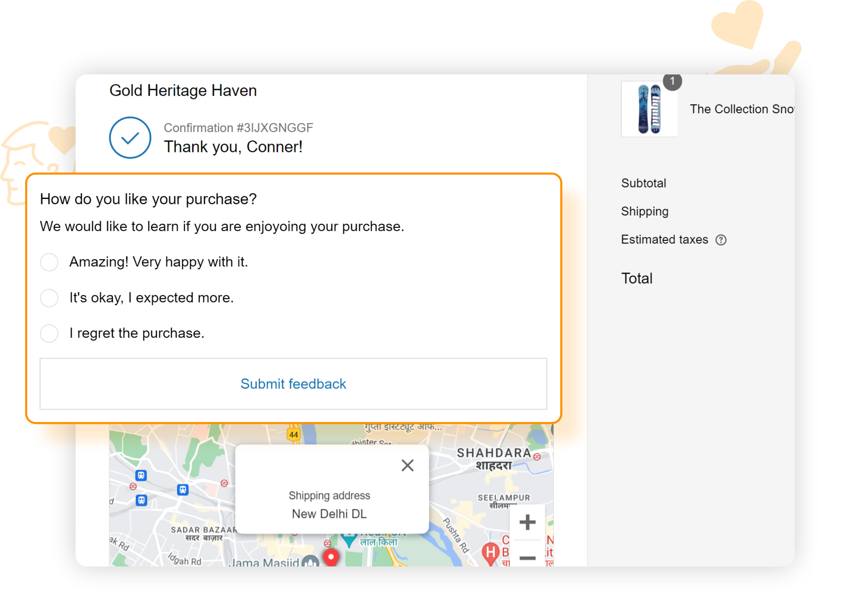
Task: Click the Estimated taxes help icon
Action: tap(721, 240)
